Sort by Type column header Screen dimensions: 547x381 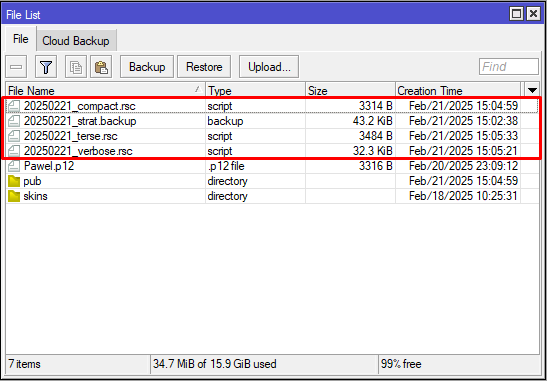coord(256,91)
